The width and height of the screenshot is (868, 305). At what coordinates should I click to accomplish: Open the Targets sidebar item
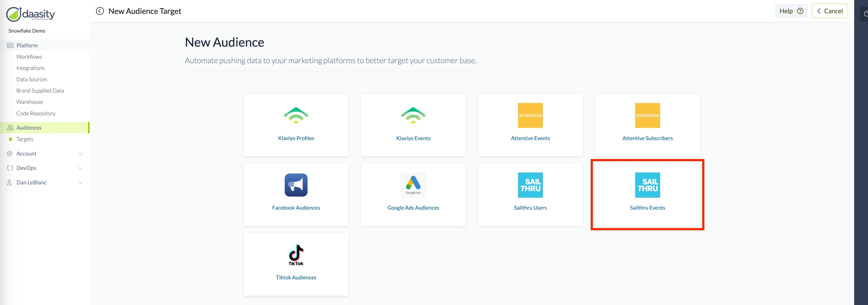point(25,139)
